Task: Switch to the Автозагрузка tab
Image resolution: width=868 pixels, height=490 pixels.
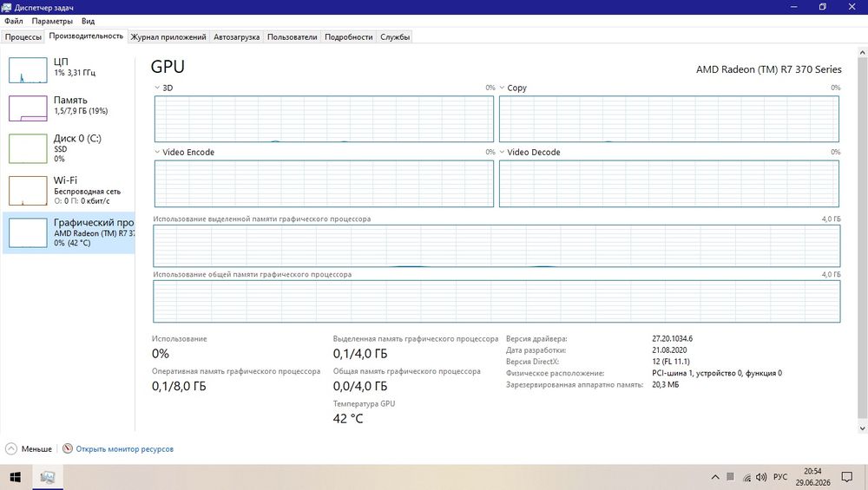Action: (x=236, y=37)
